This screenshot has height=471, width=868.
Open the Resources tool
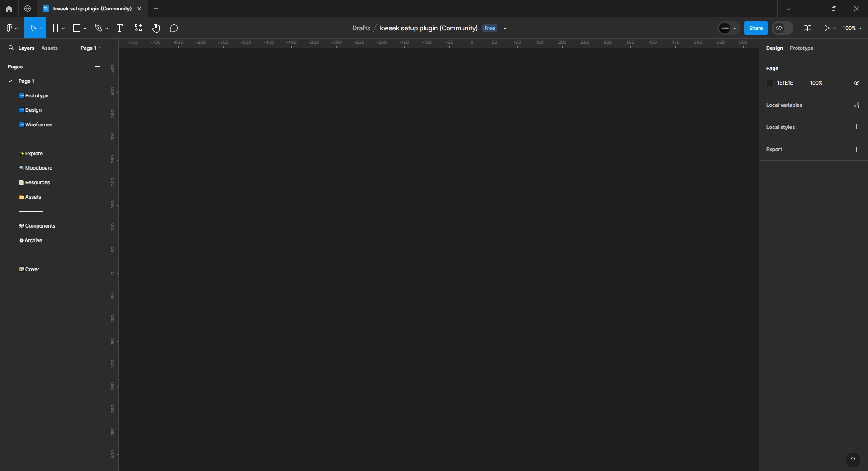[138, 28]
